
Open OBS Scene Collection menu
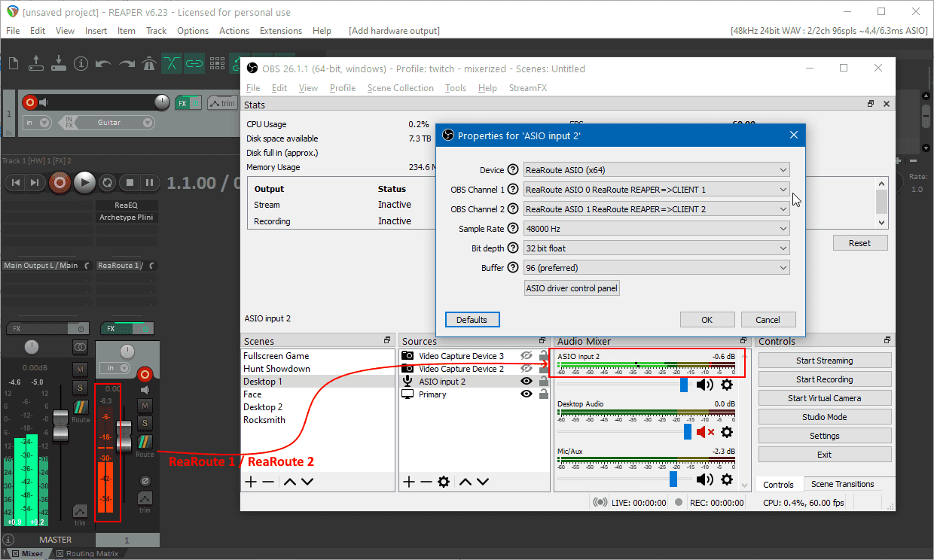coord(400,88)
